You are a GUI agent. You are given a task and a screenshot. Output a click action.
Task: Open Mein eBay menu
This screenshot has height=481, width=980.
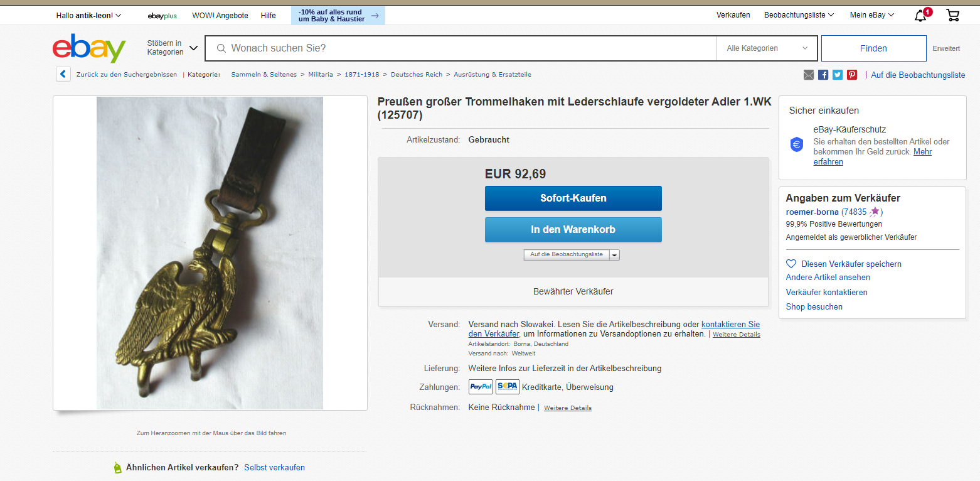872,15
